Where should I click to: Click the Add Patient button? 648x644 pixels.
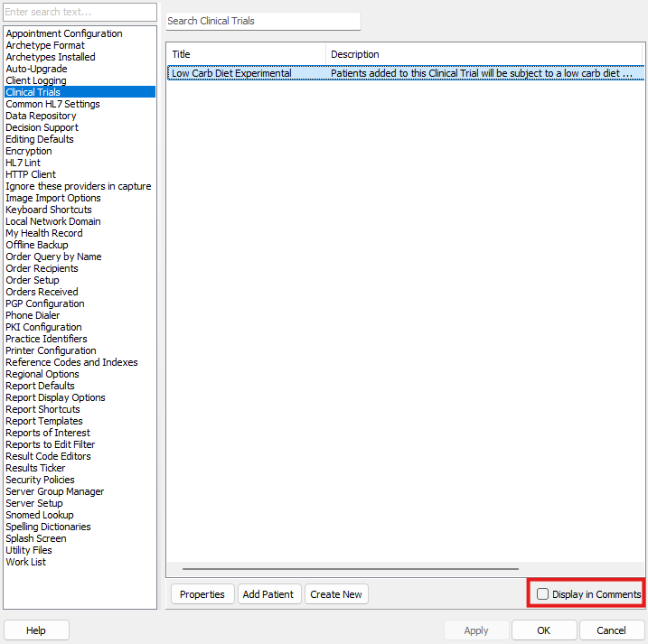point(268,594)
